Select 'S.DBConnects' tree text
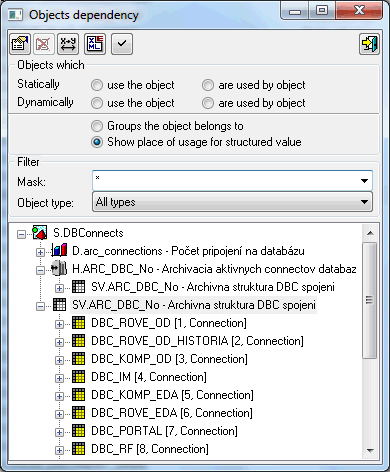 [88, 233]
